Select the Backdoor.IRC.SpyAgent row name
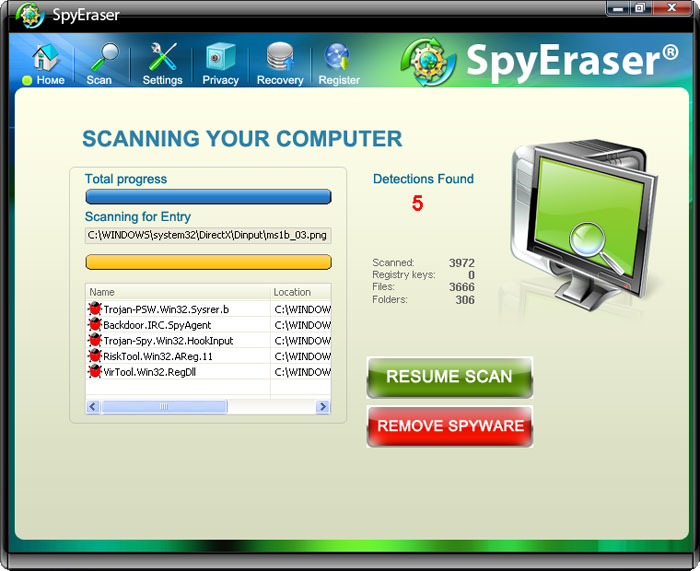 click(157, 325)
